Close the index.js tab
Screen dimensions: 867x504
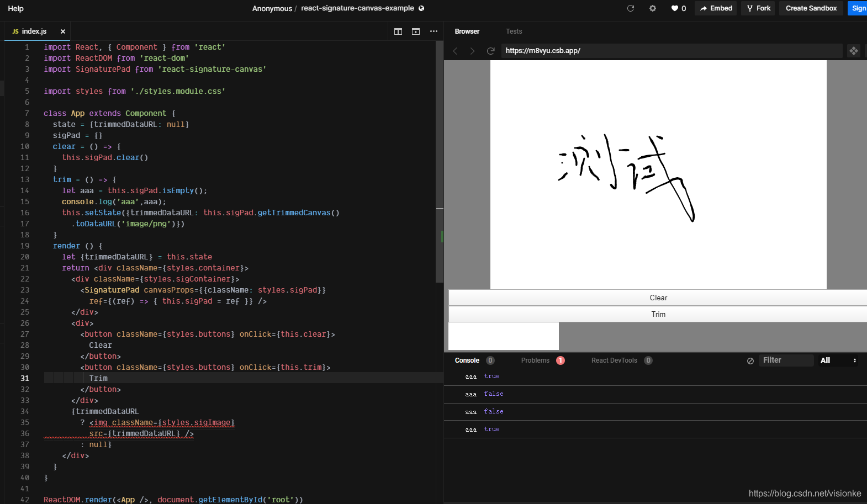(x=63, y=31)
